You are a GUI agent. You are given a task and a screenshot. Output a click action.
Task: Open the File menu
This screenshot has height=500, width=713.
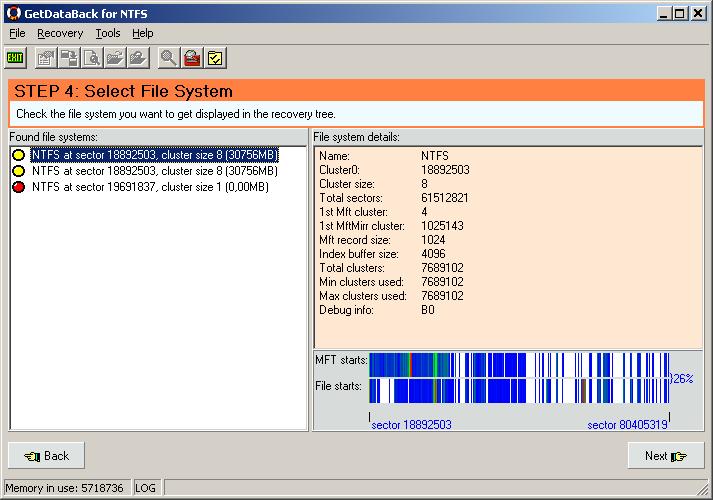pos(17,33)
